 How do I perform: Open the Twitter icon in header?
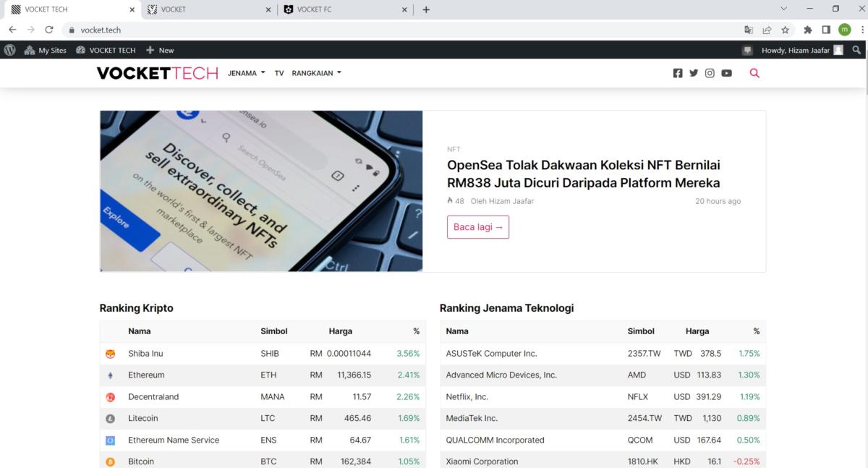tap(694, 73)
